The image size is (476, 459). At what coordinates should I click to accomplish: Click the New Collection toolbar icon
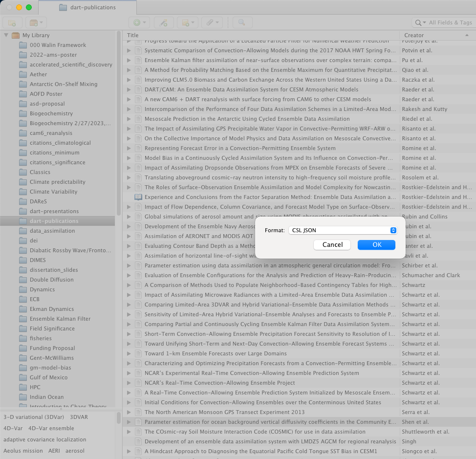pyautogui.click(x=12, y=22)
